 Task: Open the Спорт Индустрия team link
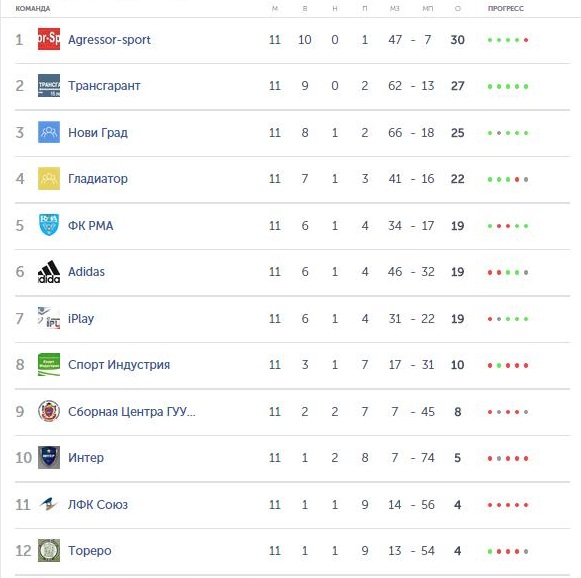tap(119, 365)
